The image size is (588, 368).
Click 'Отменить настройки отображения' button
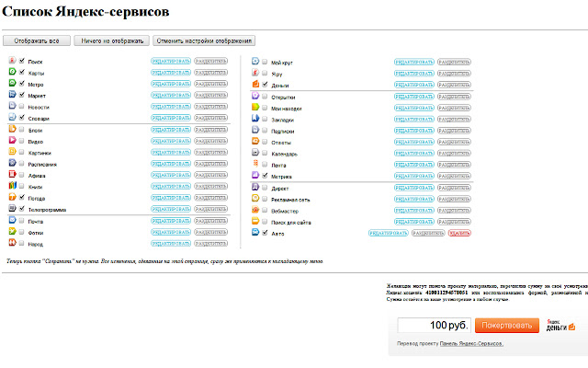204,40
